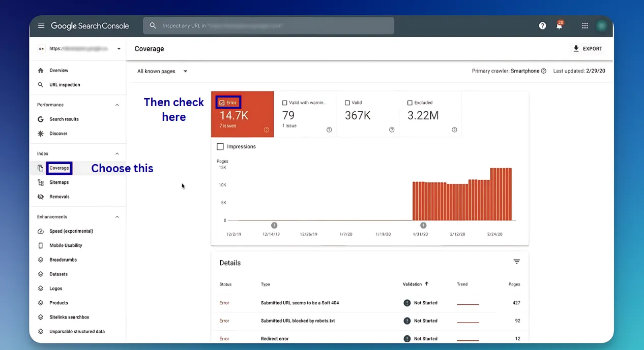Click the help icon on Valid card
Viewport: 644px width, 350px height.
tap(392, 130)
